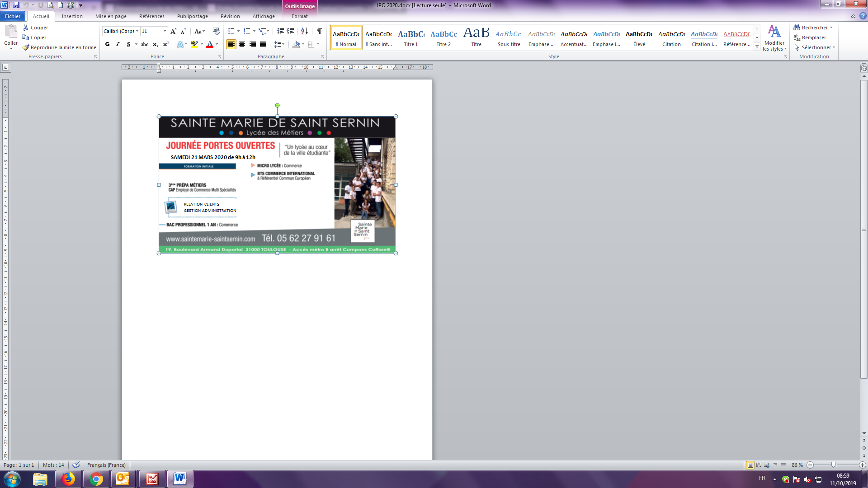Select align right paragraph option
Screen dimensions: 868x488
252,44
